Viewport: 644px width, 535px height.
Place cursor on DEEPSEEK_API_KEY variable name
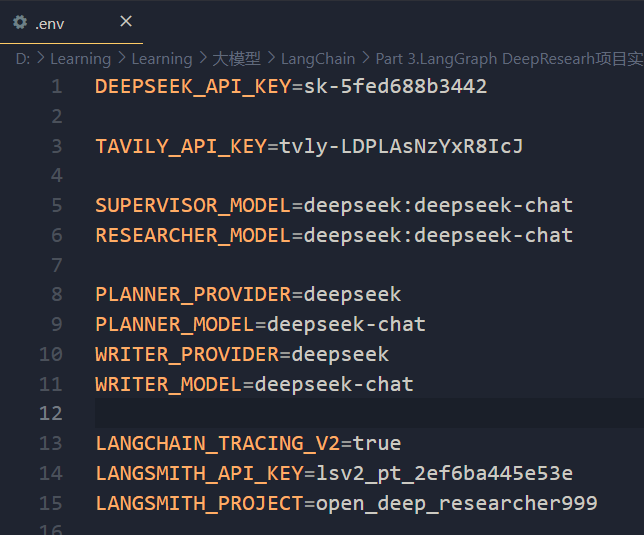point(193,87)
